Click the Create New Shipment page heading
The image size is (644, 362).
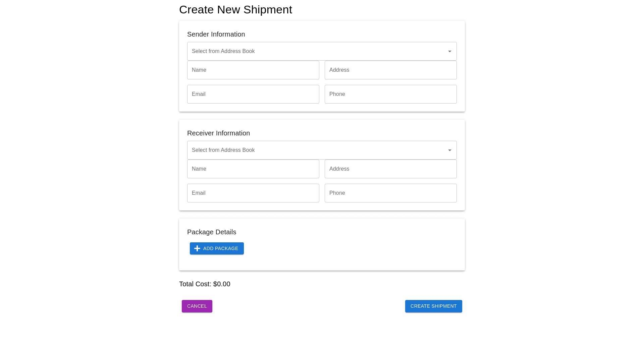(235, 10)
